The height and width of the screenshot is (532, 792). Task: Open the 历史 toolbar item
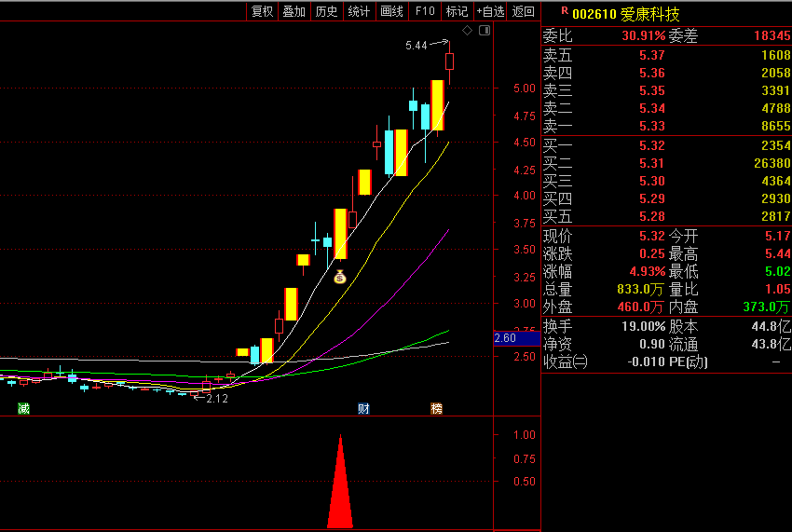[326, 11]
